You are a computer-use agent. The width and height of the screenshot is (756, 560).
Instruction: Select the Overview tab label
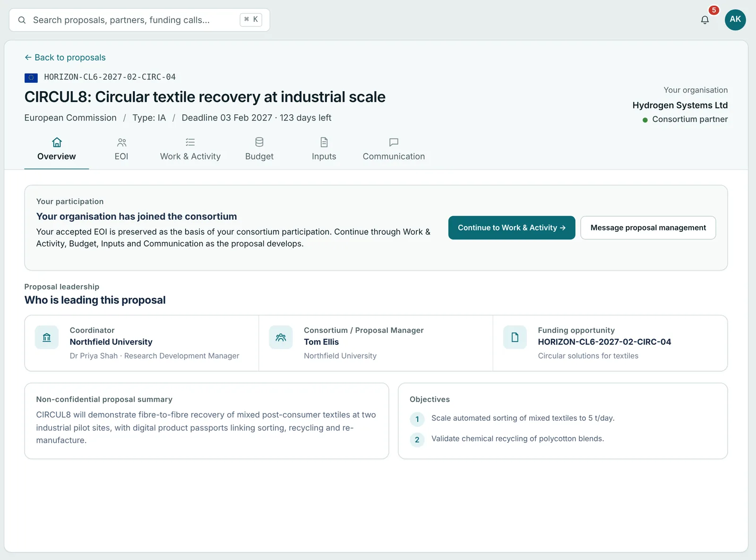pyautogui.click(x=57, y=156)
